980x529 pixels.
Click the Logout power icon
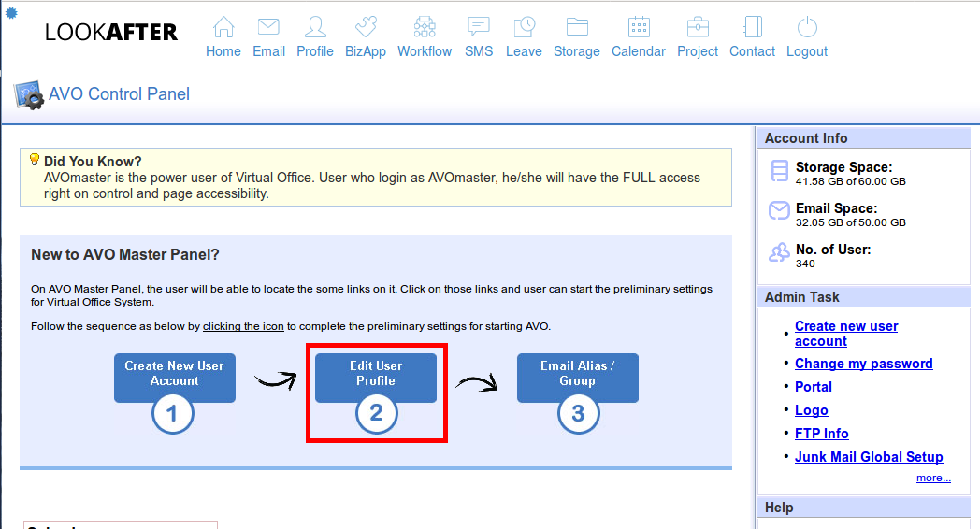[x=807, y=27]
